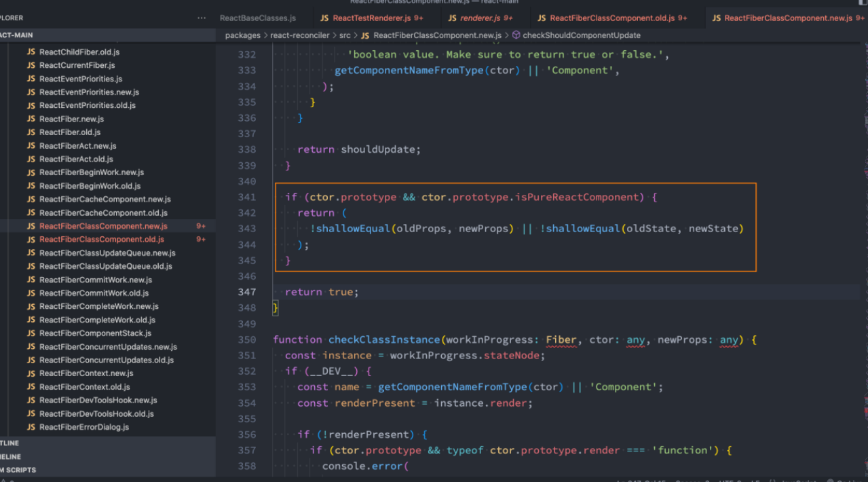Viewport: 868px width, 482px height.
Task: Switch to the renderer.js tab
Action: (x=480, y=18)
